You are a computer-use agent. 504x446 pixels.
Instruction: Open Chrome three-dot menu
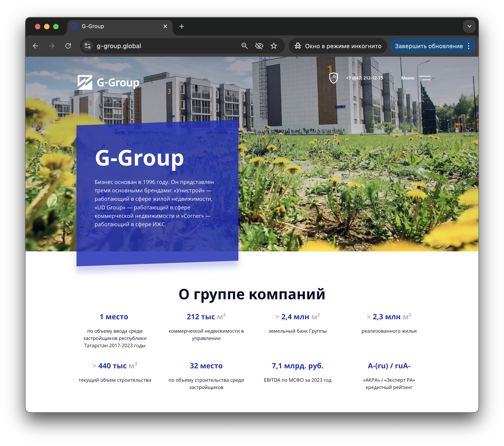coord(469,46)
